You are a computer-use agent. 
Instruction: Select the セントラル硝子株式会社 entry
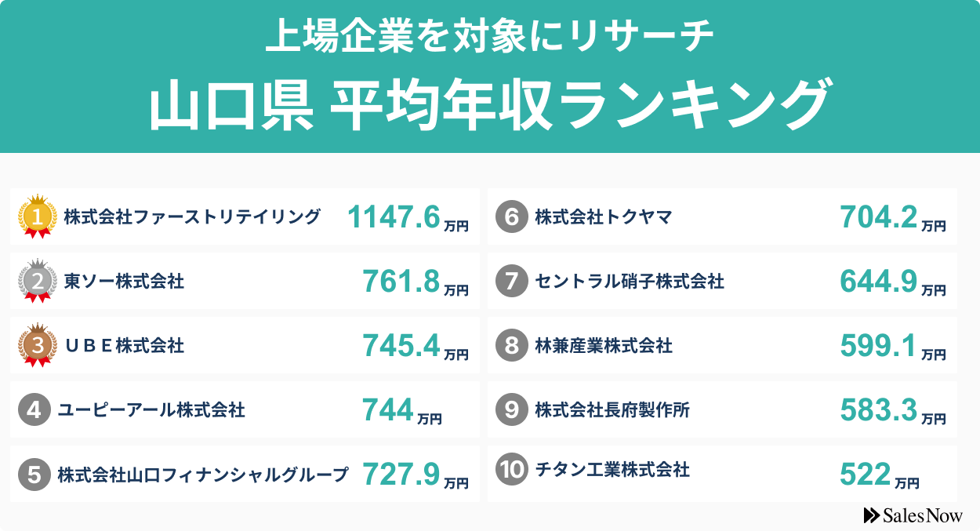630,281
